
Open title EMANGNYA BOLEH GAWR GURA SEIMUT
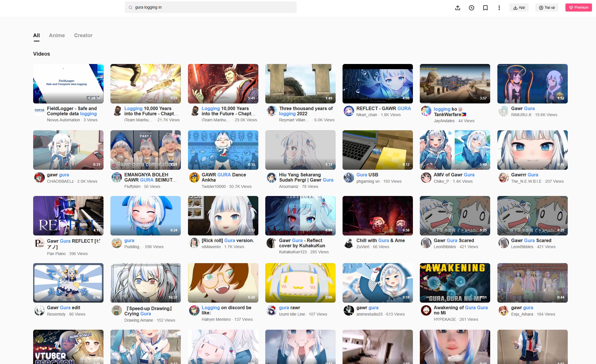point(150,177)
